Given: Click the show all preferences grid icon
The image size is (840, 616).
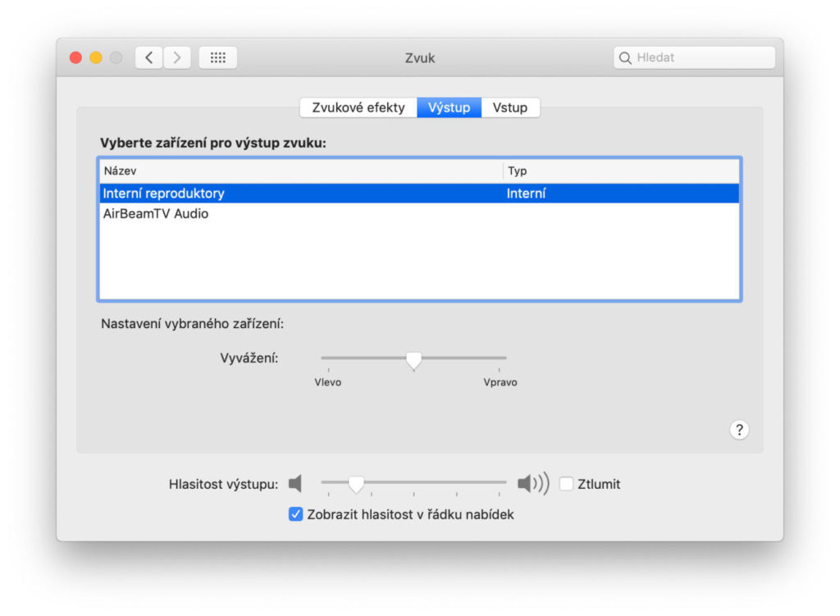Looking at the screenshot, I should [x=217, y=57].
